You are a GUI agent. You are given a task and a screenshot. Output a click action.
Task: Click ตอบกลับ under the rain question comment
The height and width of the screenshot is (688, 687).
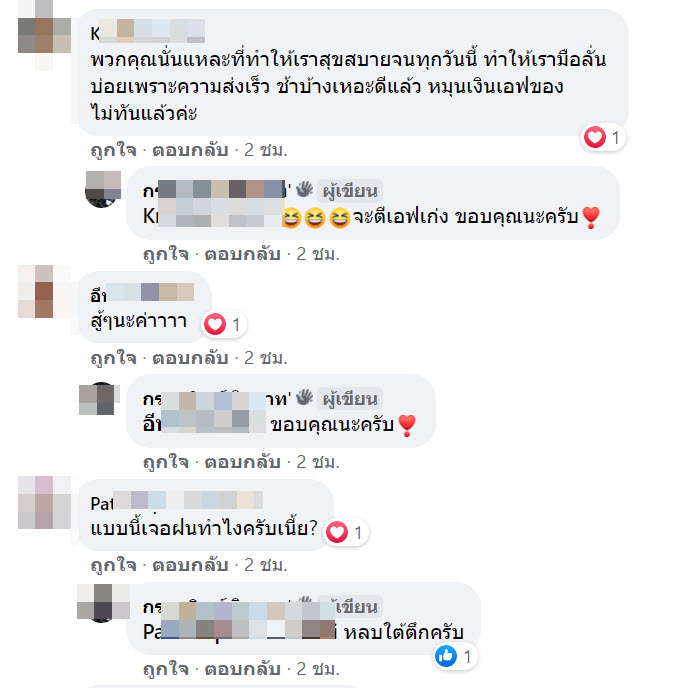pyautogui.click(x=190, y=565)
